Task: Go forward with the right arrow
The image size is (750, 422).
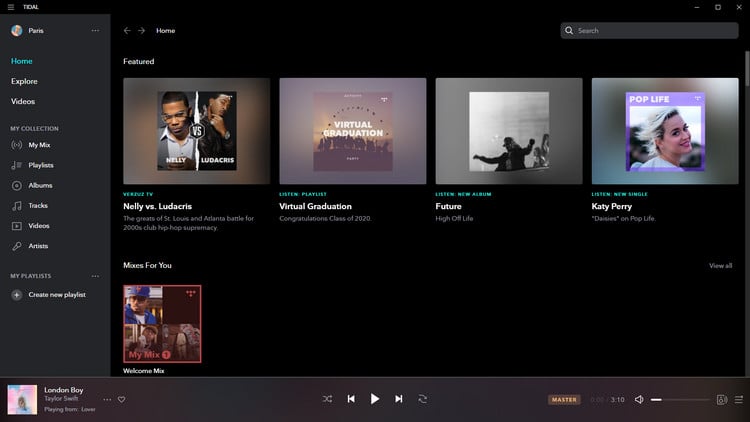Action: [x=141, y=31]
